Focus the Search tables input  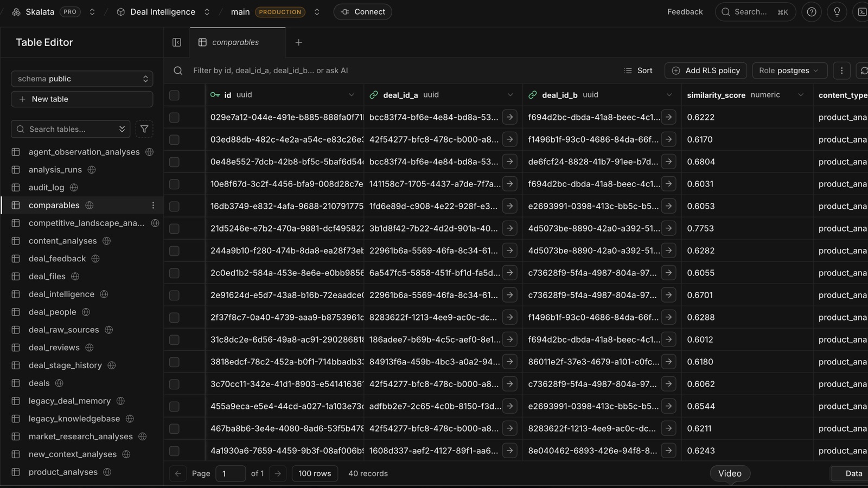coord(71,129)
